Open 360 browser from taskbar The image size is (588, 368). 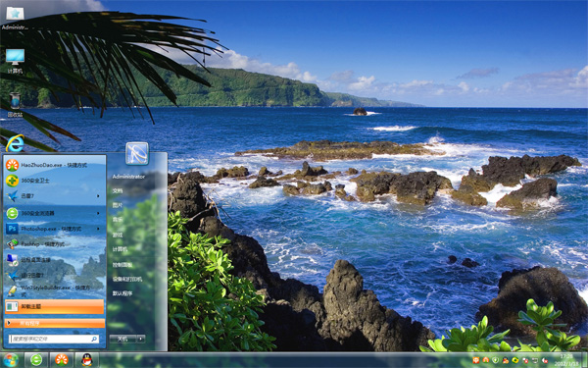point(36,360)
